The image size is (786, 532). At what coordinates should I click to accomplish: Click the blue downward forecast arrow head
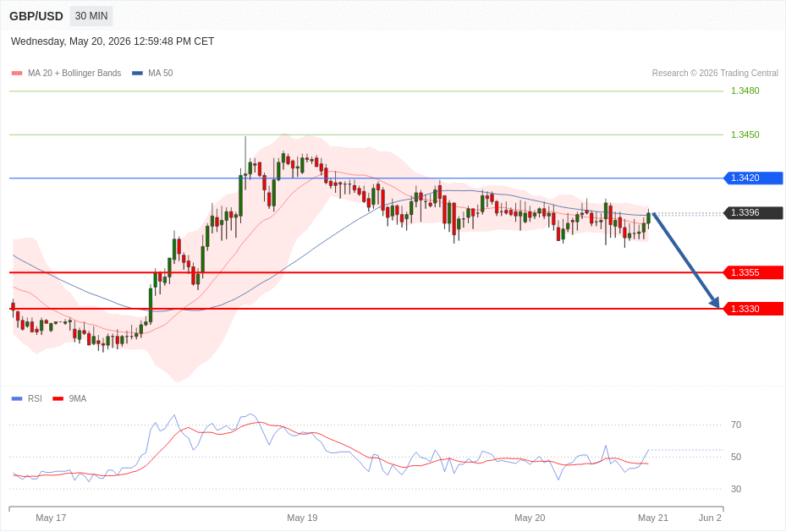tap(714, 302)
